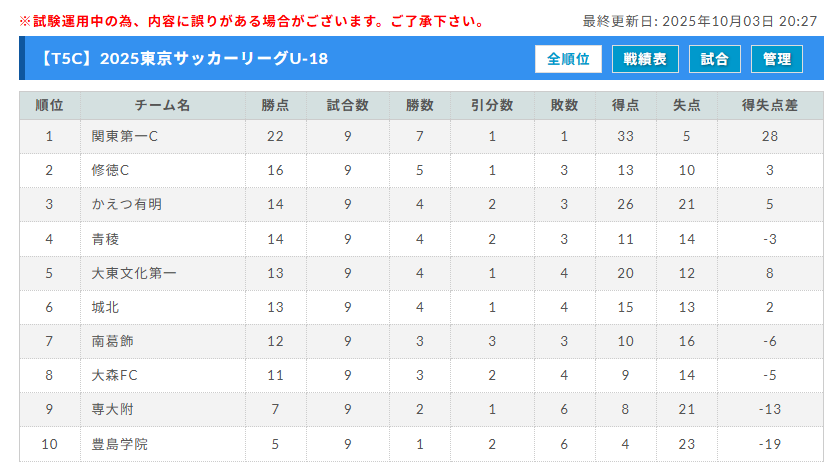Select the 試合 tab

point(714,59)
